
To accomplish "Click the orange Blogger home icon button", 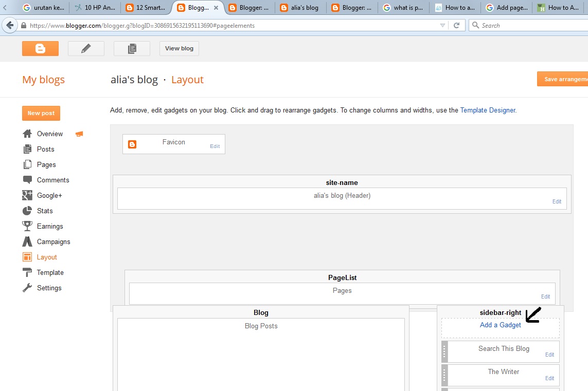I will (40, 48).
